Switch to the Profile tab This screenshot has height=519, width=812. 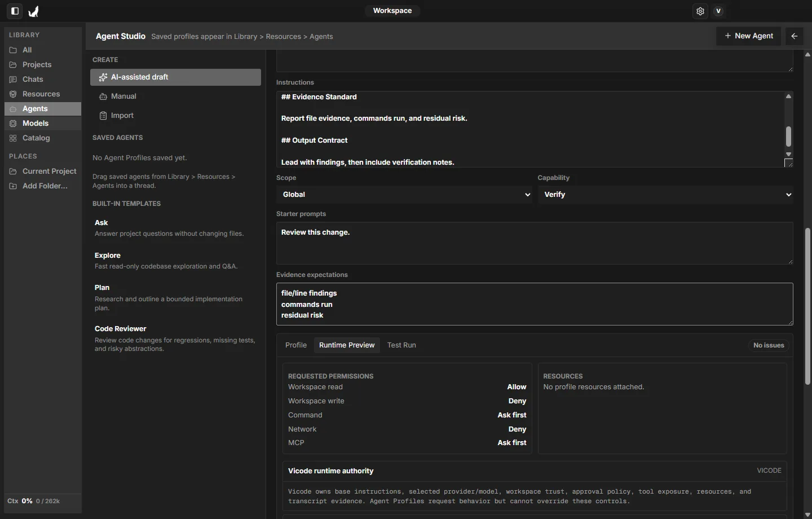296,345
